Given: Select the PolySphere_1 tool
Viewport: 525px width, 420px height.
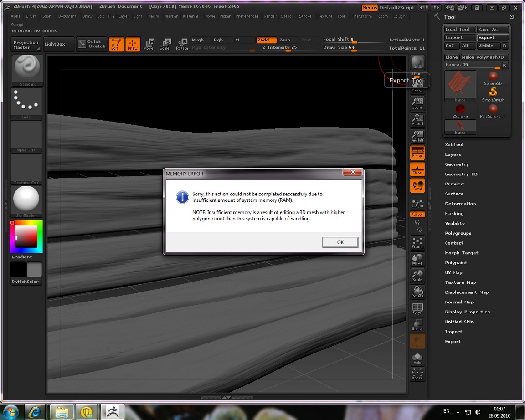Looking at the screenshot, I should tap(493, 111).
